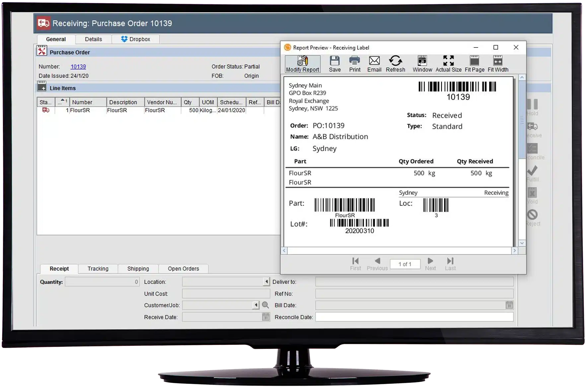The height and width of the screenshot is (392, 588).
Task: Select the Open Orders tab
Action: click(184, 269)
